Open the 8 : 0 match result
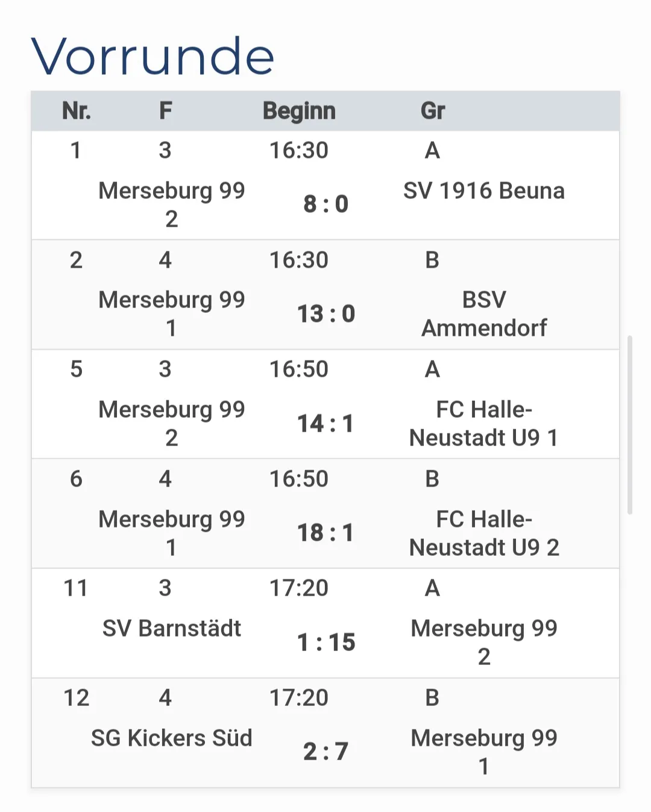This screenshot has height=812, width=651. [325, 204]
